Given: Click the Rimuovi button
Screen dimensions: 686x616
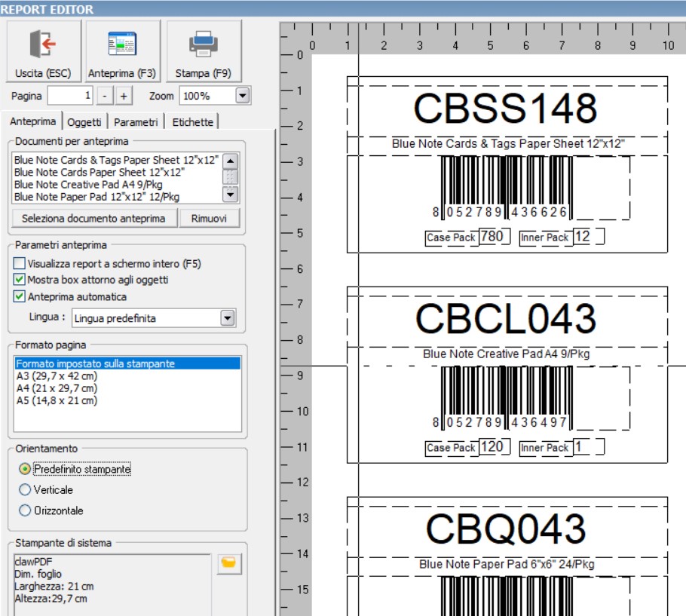Looking at the screenshot, I should 209,219.
